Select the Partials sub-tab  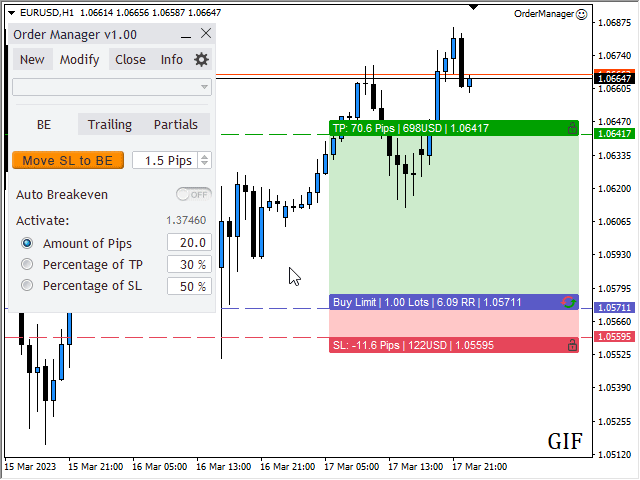pos(176,124)
